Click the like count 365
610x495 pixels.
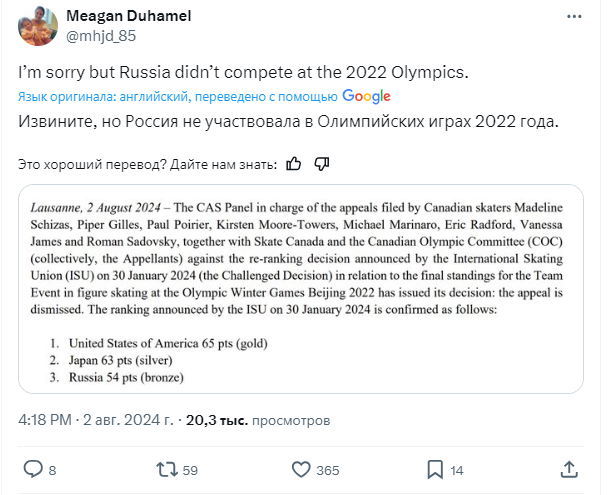(x=327, y=470)
